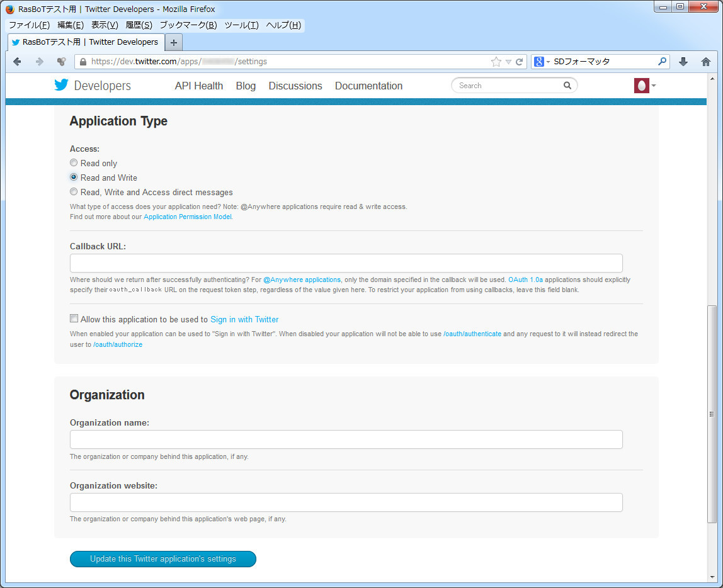Open a new tab with plus button
This screenshot has height=588, width=723.
173,42
